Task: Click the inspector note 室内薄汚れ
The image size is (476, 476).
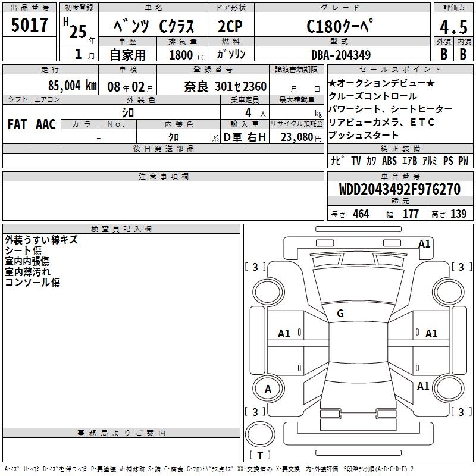Action: [x=27, y=271]
